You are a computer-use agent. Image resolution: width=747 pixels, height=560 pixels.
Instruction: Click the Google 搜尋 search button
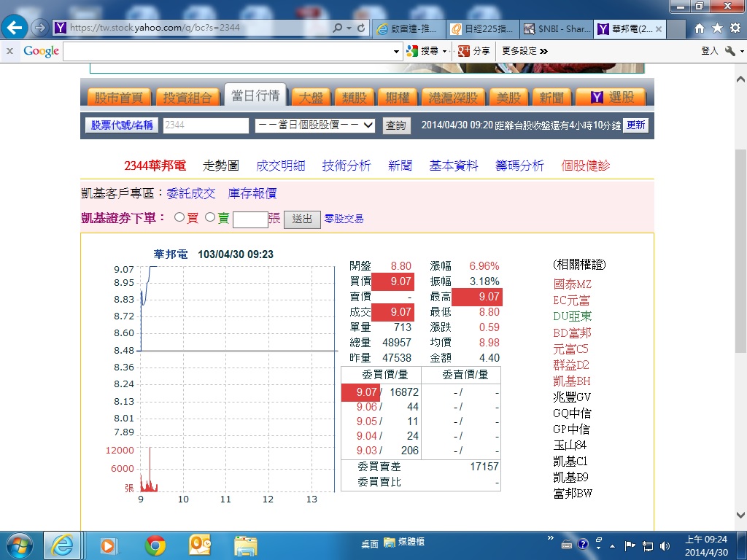(422, 51)
